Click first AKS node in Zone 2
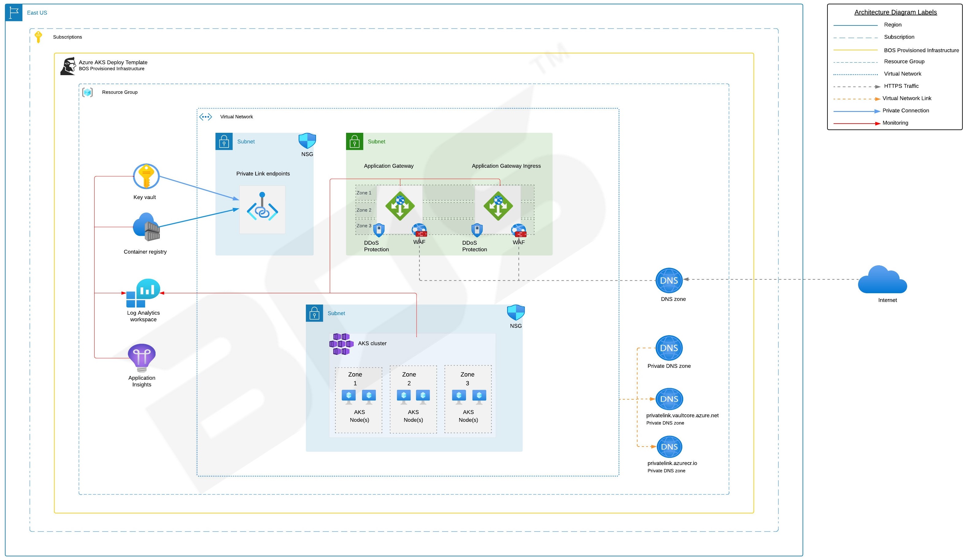This screenshot has width=967, height=560. 404,397
